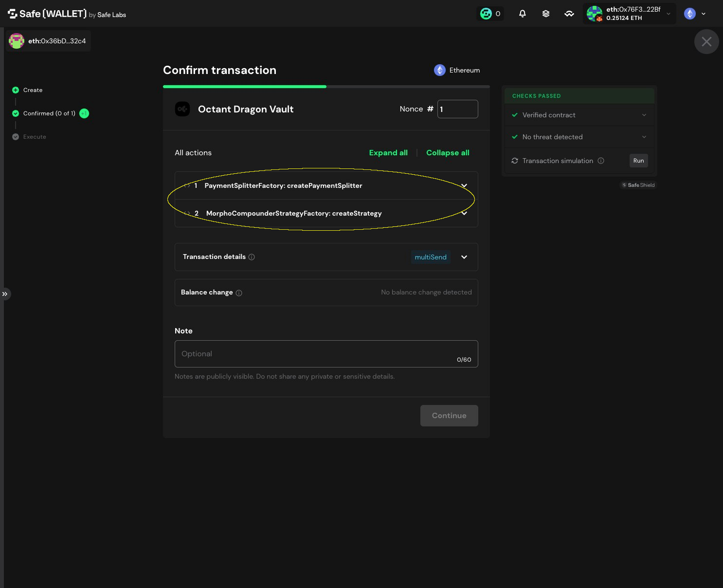Expand the No threat detected check
The image size is (723, 588).
click(579, 137)
